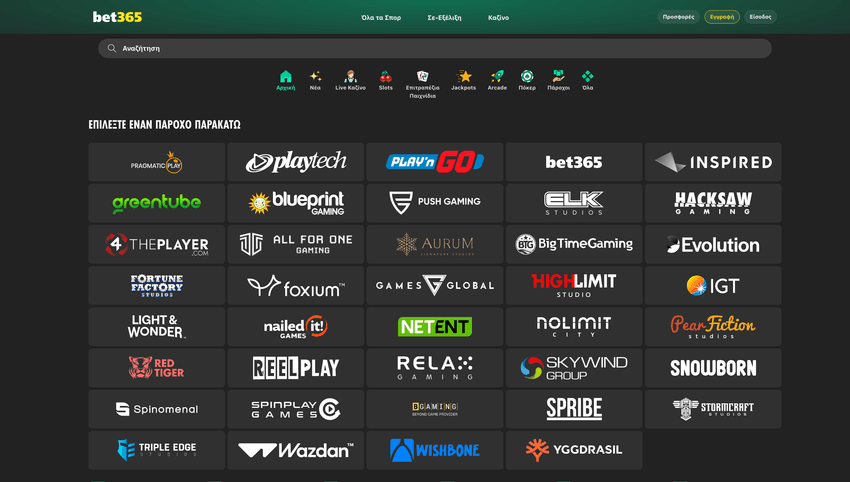Pick the Wazdan provider tile
Viewport: 850px width, 482px height.
(296, 451)
